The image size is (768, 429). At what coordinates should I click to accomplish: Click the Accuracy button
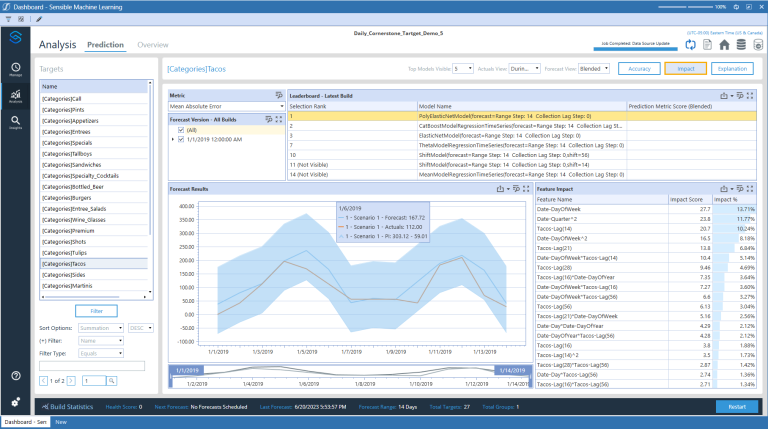pos(638,69)
